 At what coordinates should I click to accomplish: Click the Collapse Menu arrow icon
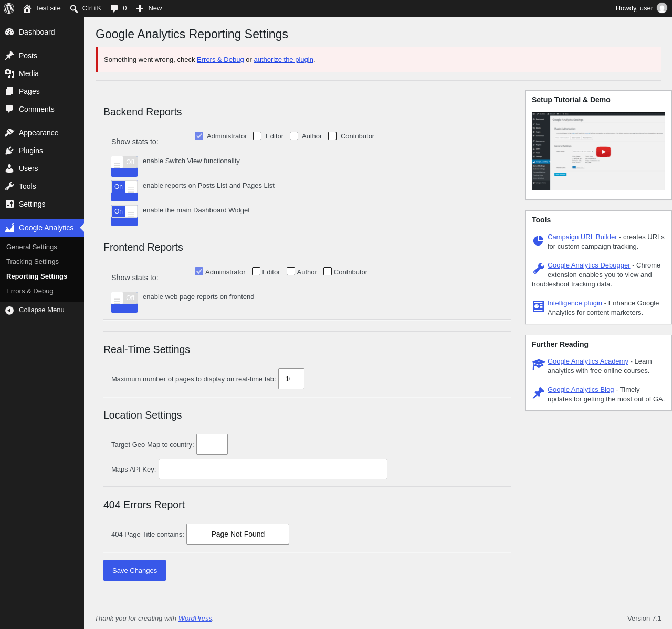[9, 310]
